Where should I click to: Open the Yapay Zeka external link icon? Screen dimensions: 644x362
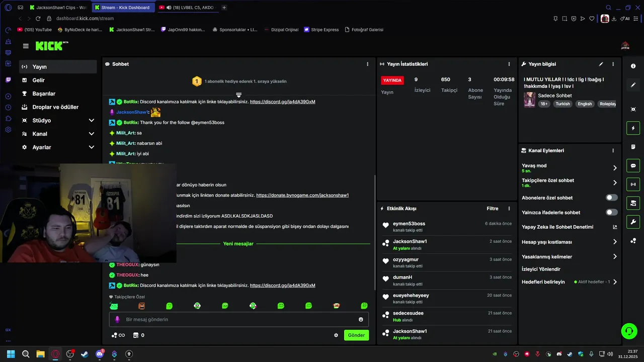pyautogui.click(x=615, y=227)
